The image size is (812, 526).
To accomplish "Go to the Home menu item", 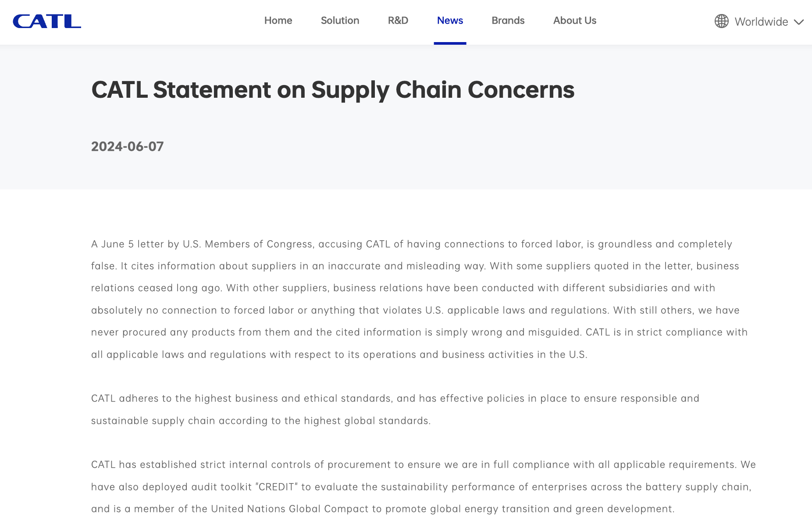I will point(278,21).
